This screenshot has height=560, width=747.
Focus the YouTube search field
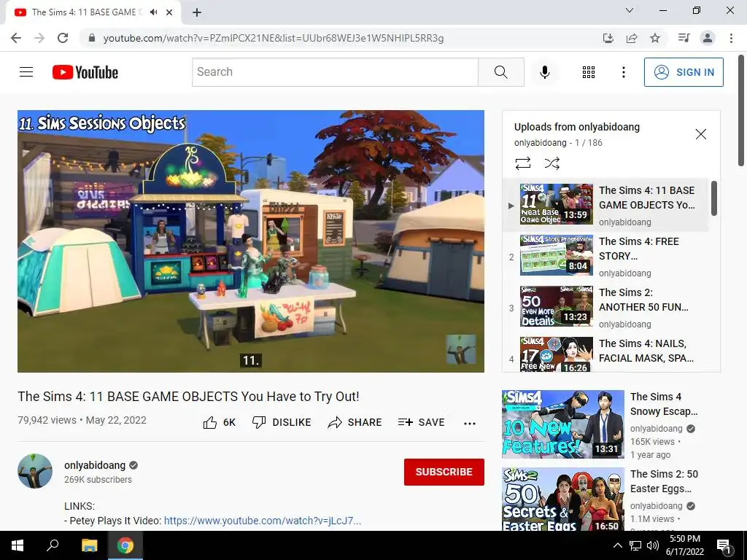point(335,72)
